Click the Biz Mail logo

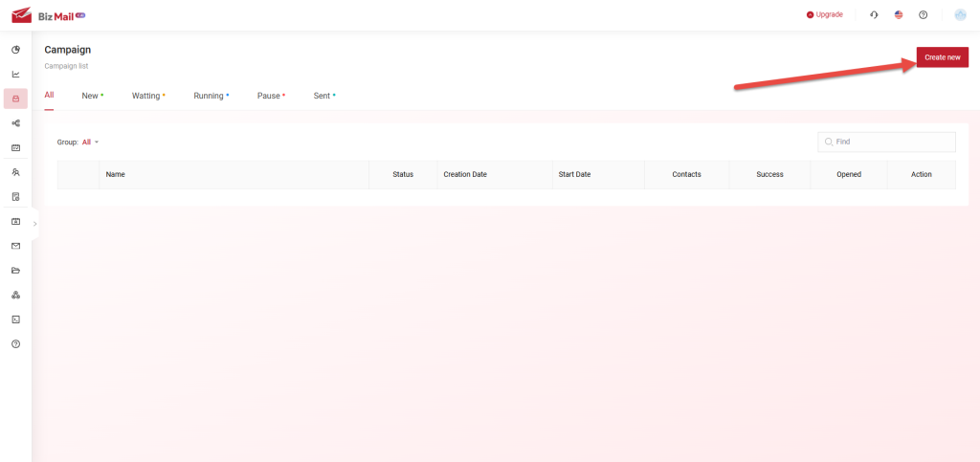pyautogui.click(x=48, y=15)
